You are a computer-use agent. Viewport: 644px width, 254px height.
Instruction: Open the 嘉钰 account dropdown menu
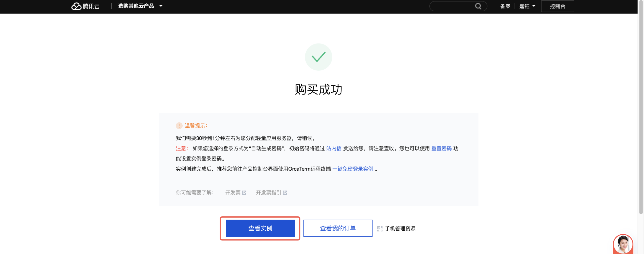click(x=527, y=6)
